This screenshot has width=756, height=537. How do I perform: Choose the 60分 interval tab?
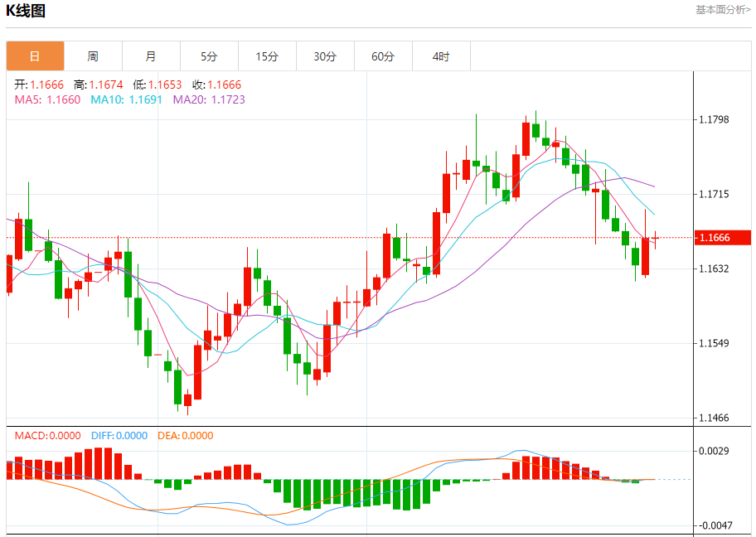(383, 56)
